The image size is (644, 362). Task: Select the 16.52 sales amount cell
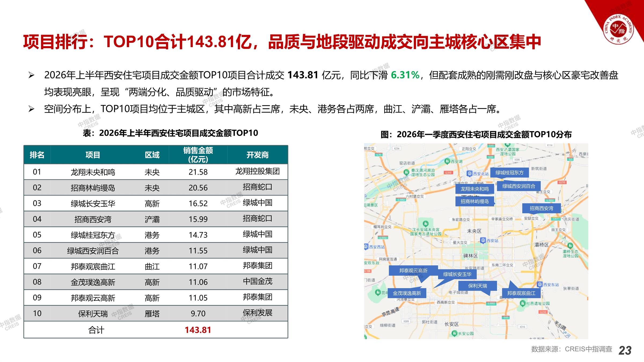click(198, 203)
